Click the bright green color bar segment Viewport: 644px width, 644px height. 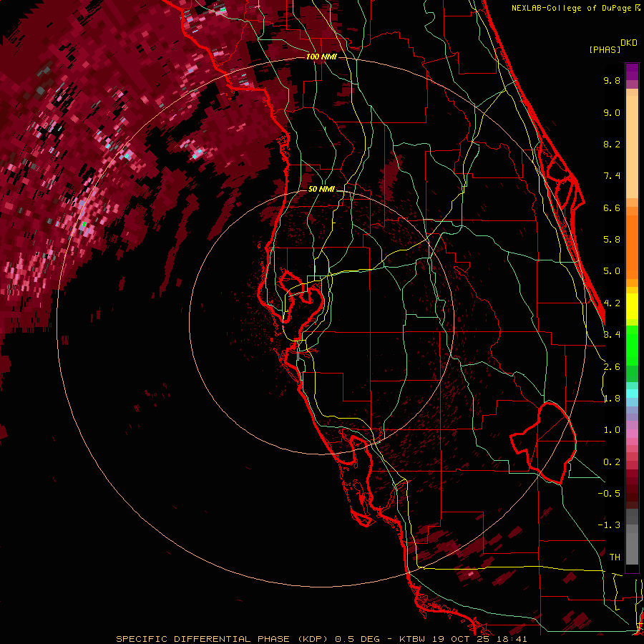pyautogui.click(x=632, y=345)
